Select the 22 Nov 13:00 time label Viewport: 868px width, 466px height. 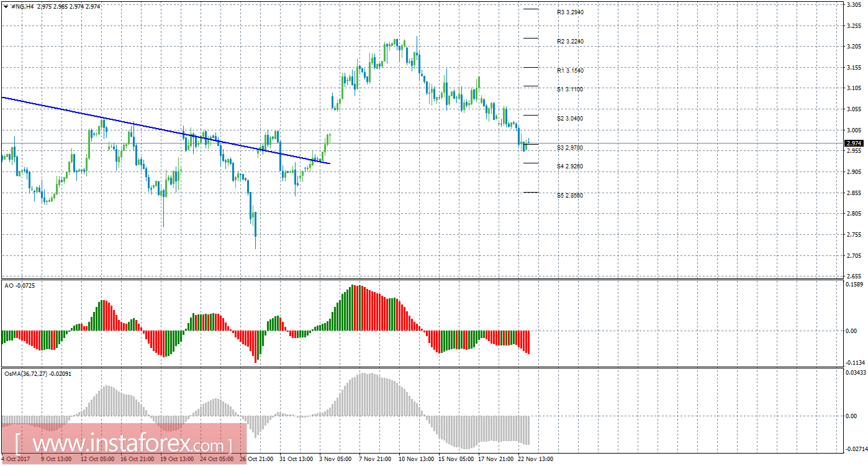(x=535, y=459)
